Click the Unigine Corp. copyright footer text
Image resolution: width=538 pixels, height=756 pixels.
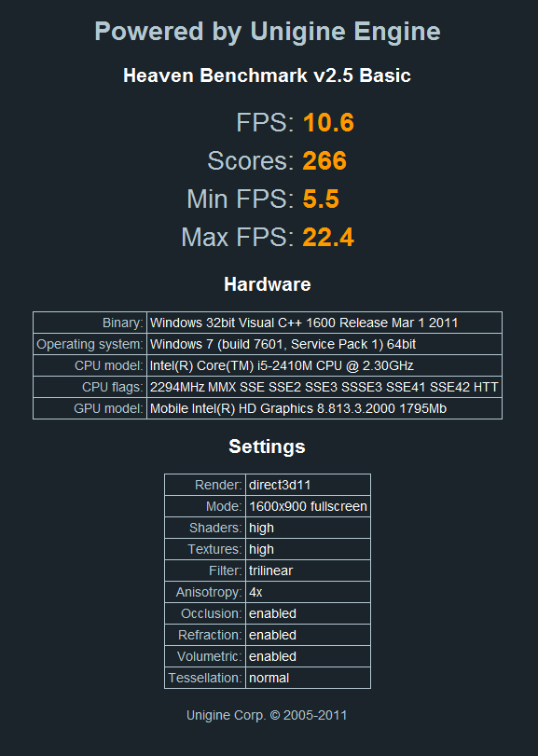267,715
